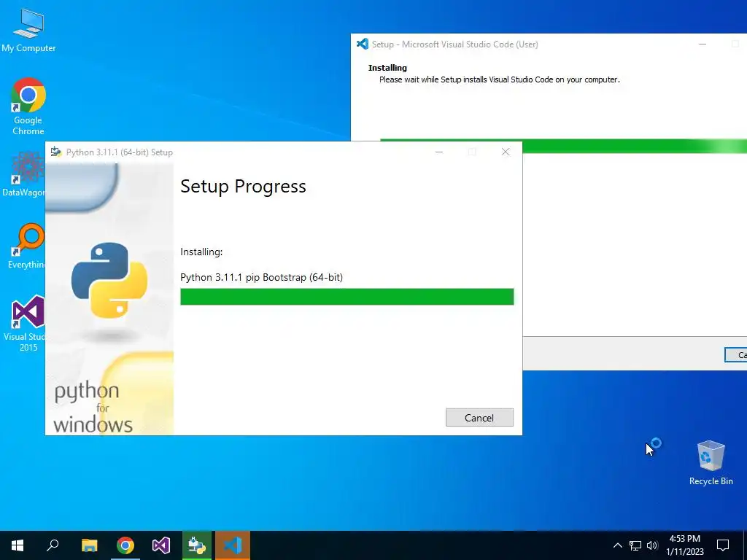
Task: Open File Explorer from the taskbar
Action: (x=89, y=545)
